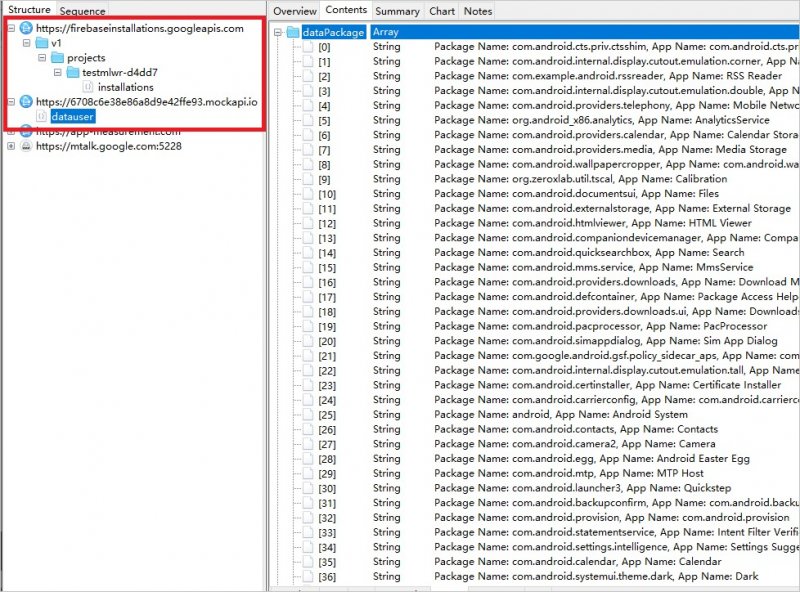
Task: Open the Notes tab
Action: tap(478, 11)
